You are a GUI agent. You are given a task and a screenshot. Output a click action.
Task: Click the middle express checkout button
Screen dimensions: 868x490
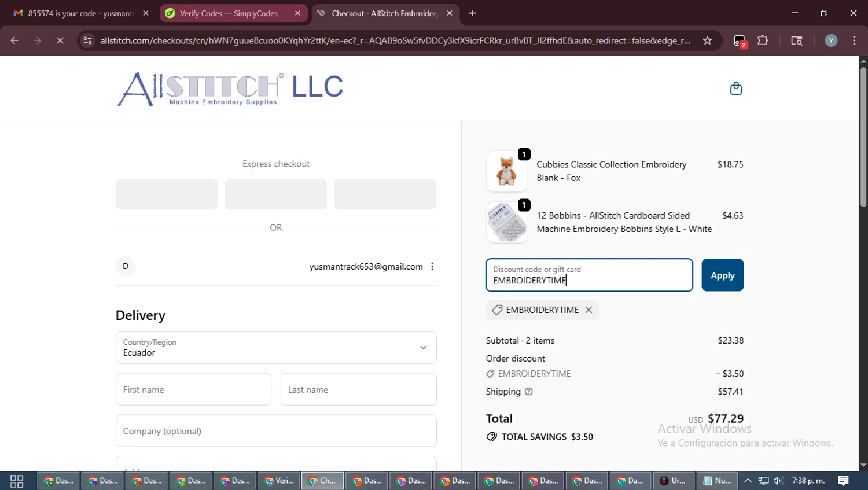click(x=275, y=194)
